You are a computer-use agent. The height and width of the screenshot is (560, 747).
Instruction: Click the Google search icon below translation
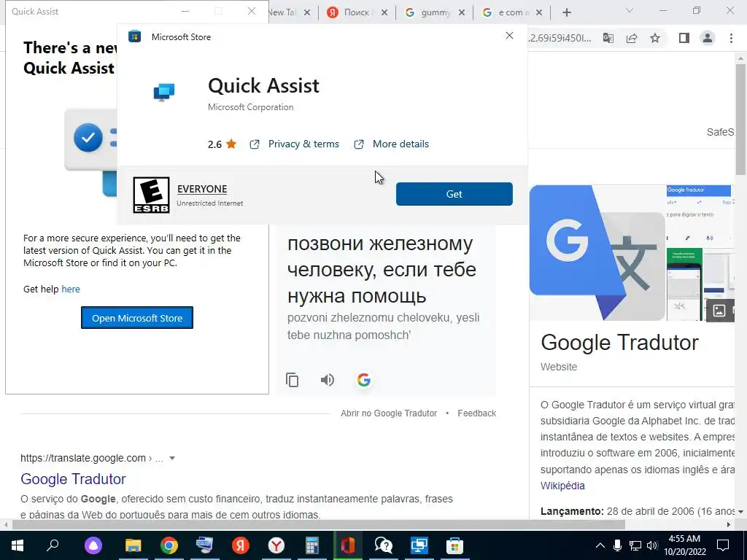[x=363, y=380]
